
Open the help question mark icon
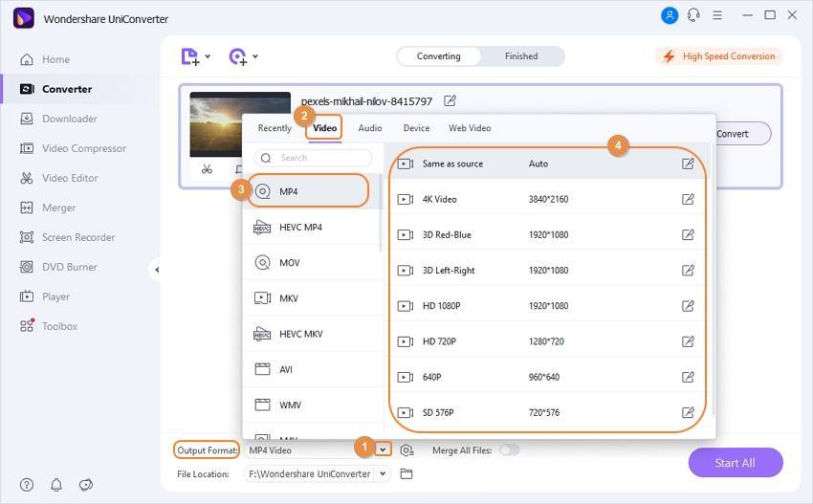(x=27, y=485)
